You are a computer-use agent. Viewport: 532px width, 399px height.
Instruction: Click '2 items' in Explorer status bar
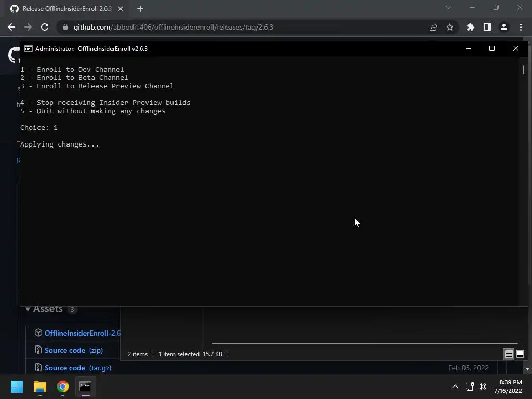pyautogui.click(x=137, y=354)
